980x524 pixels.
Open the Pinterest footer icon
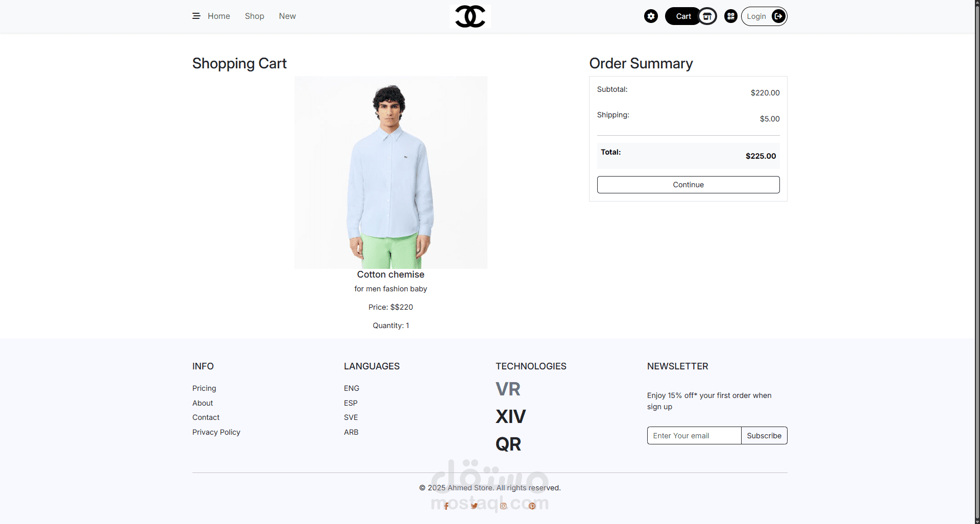pyautogui.click(x=532, y=506)
